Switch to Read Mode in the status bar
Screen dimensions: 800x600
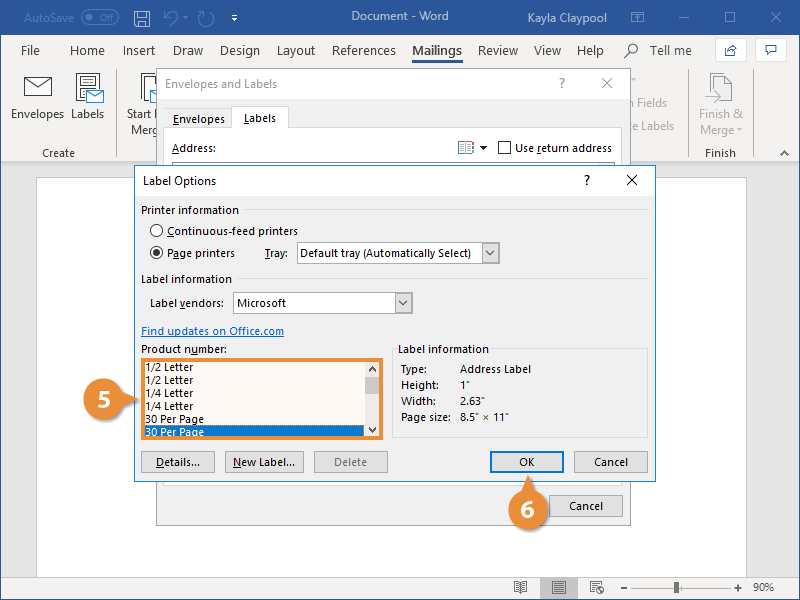point(520,588)
